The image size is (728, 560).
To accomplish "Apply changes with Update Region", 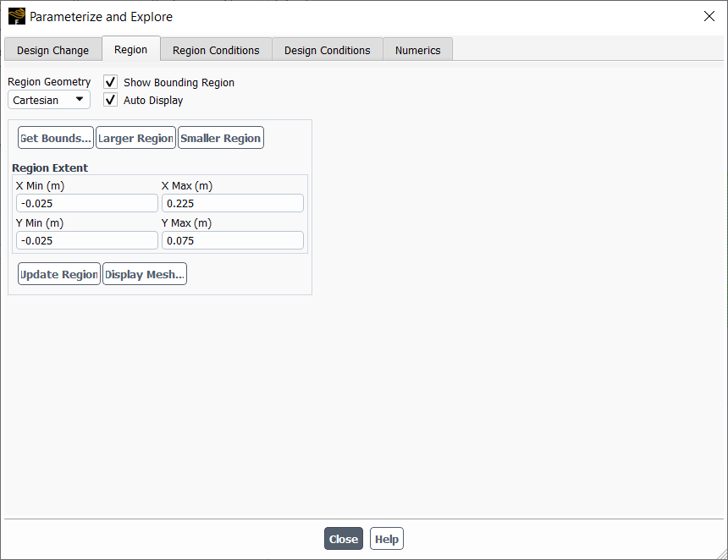I will [x=58, y=273].
